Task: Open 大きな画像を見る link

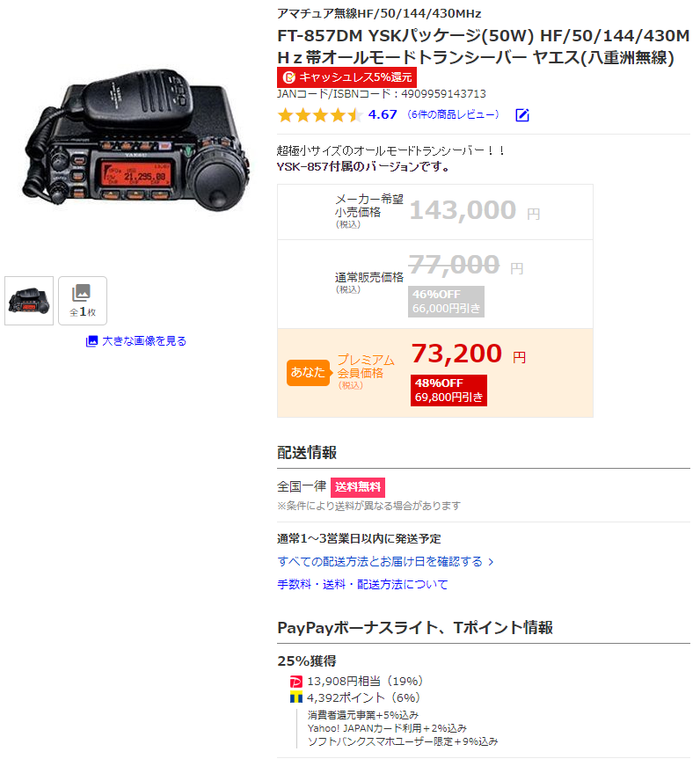Action: pyautogui.click(x=143, y=340)
